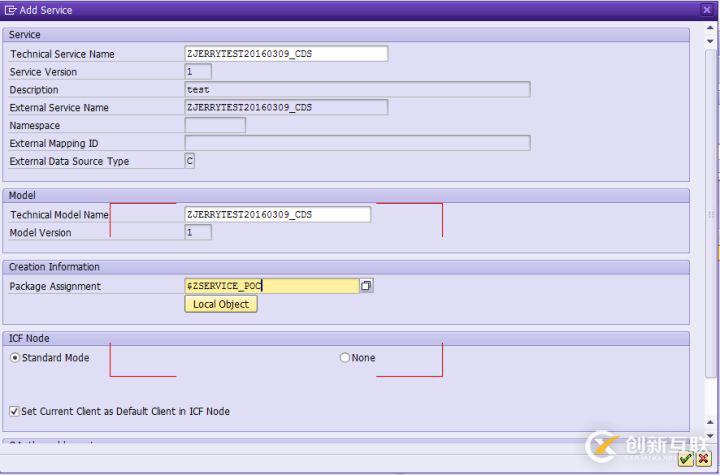Click the scroll down arrow of dialog scrollbar
The image size is (720, 475).
(711, 436)
